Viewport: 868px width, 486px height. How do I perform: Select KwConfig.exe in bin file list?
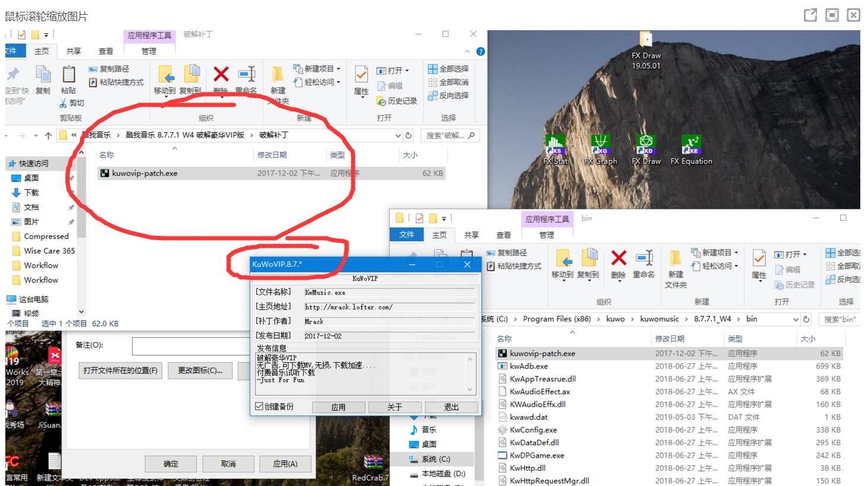coord(533,430)
